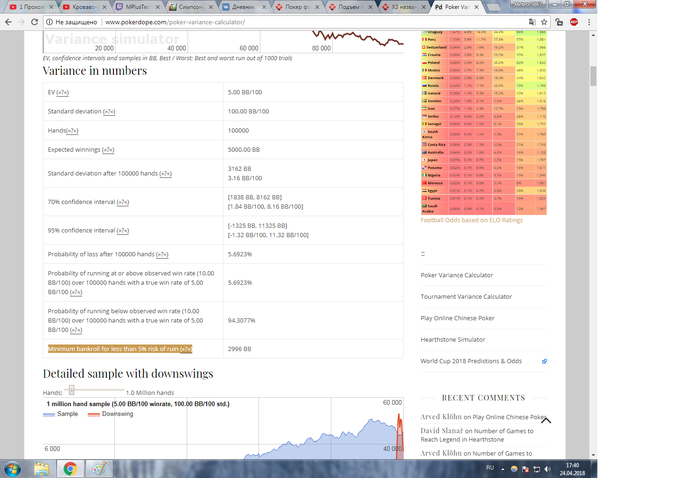Reload the pokerdope page
This screenshot has height=478, width=700.
coord(34,22)
